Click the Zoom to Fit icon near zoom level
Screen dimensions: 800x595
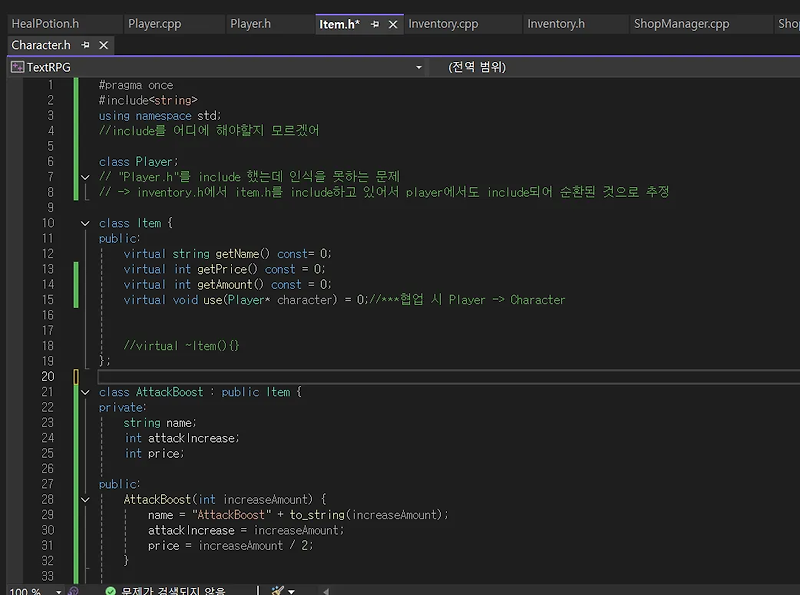click(72, 591)
